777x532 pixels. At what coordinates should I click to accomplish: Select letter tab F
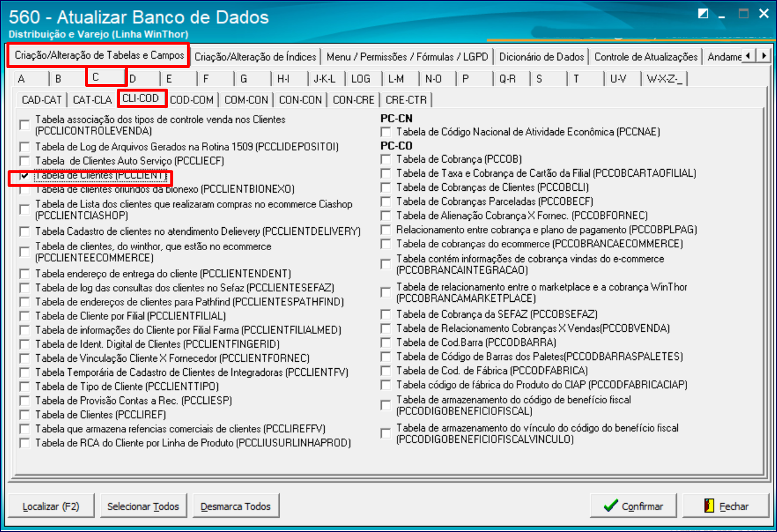point(216,79)
